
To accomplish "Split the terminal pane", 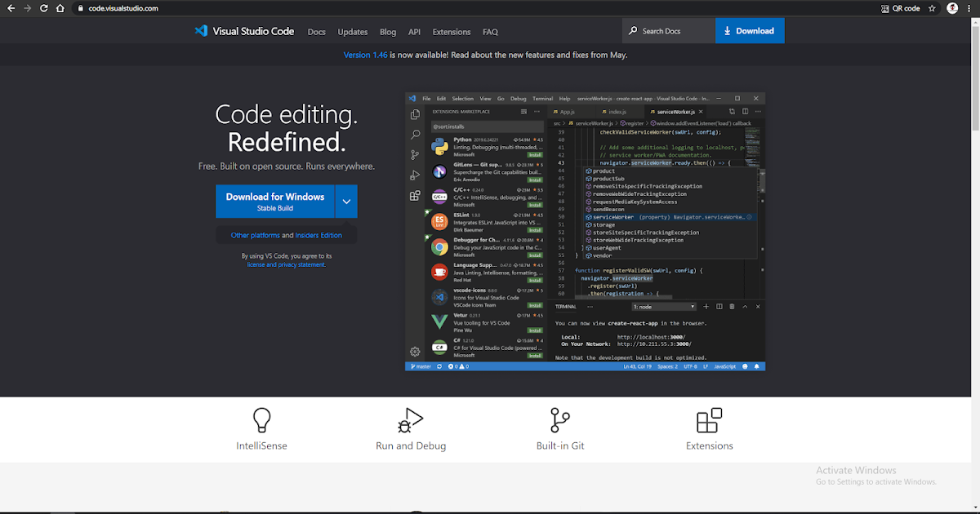I will click(719, 306).
